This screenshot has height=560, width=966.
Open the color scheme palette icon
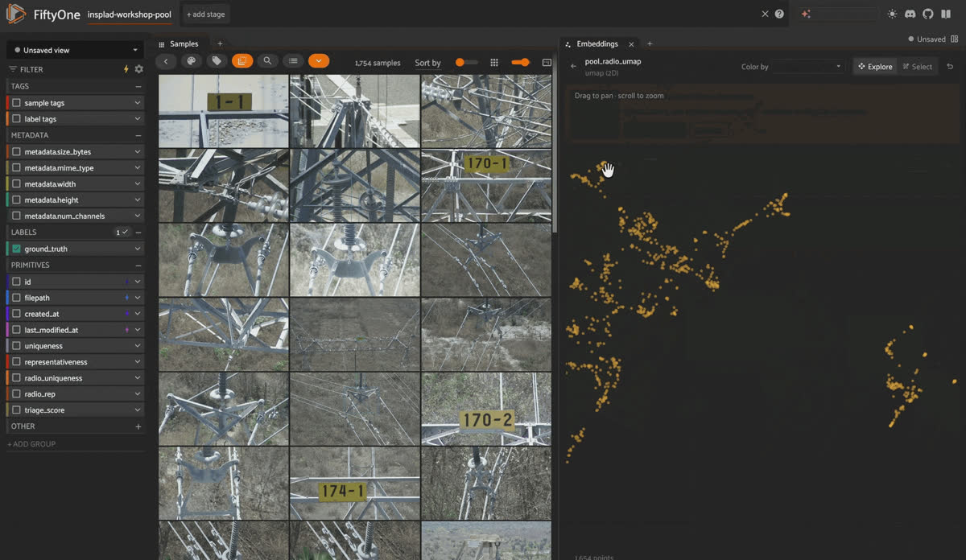[x=191, y=61]
